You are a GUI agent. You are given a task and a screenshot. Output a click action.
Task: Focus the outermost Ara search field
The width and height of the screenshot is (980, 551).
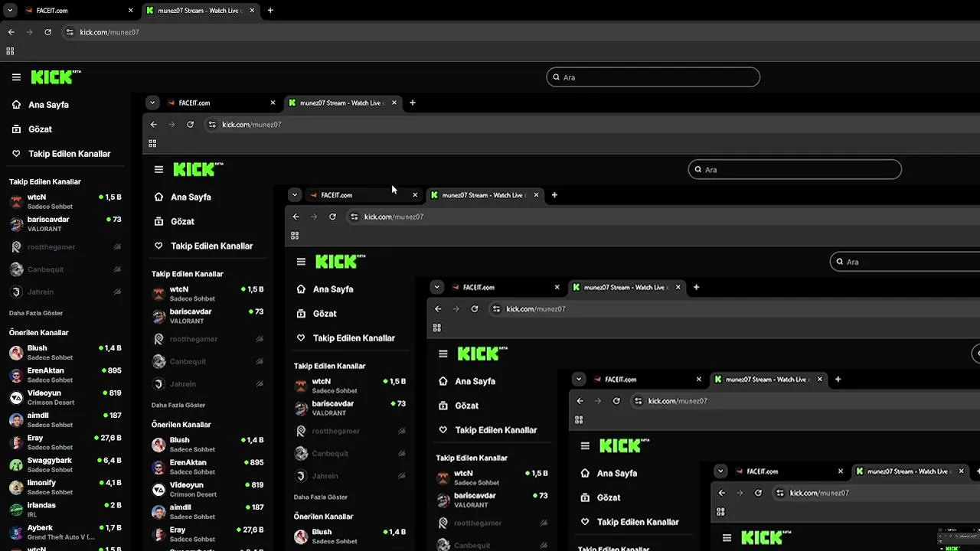tap(653, 77)
